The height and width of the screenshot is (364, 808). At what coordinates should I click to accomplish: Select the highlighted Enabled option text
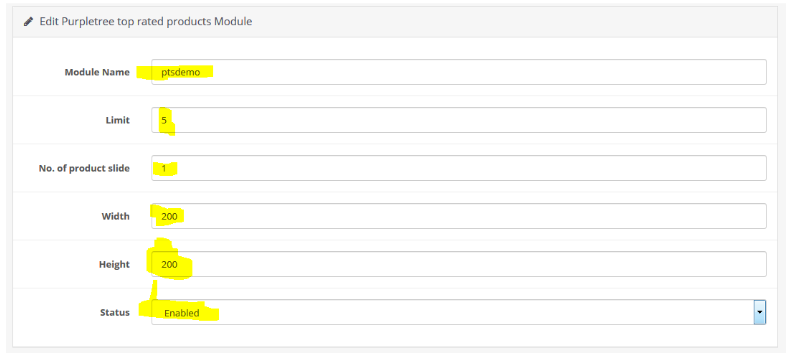point(181,313)
